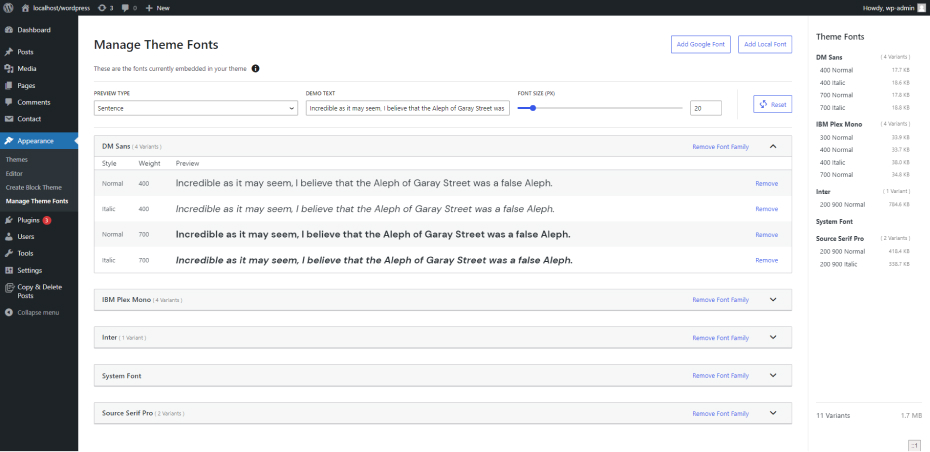Remove the System Font family
This screenshot has height=452, width=930.
point(721,375)
